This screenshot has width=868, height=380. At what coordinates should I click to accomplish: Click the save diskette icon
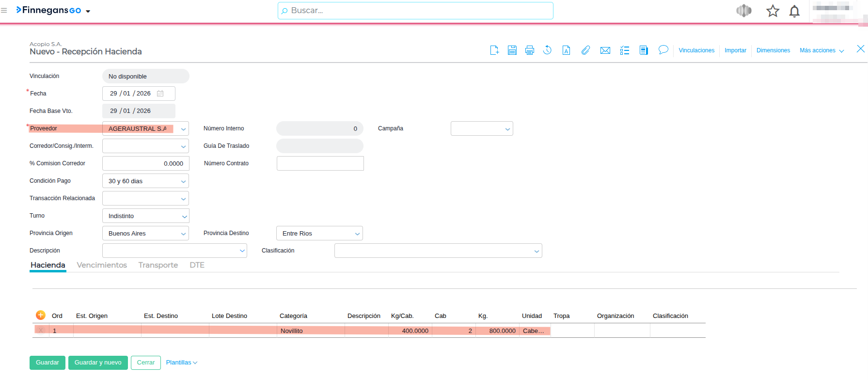pyautogui.click(x=512, y=50)
